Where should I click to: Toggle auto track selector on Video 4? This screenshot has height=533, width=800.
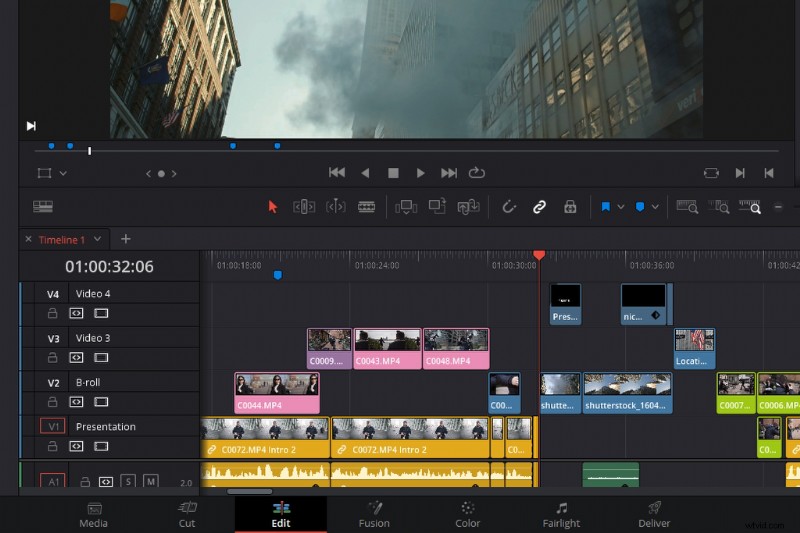pos(76,313)
